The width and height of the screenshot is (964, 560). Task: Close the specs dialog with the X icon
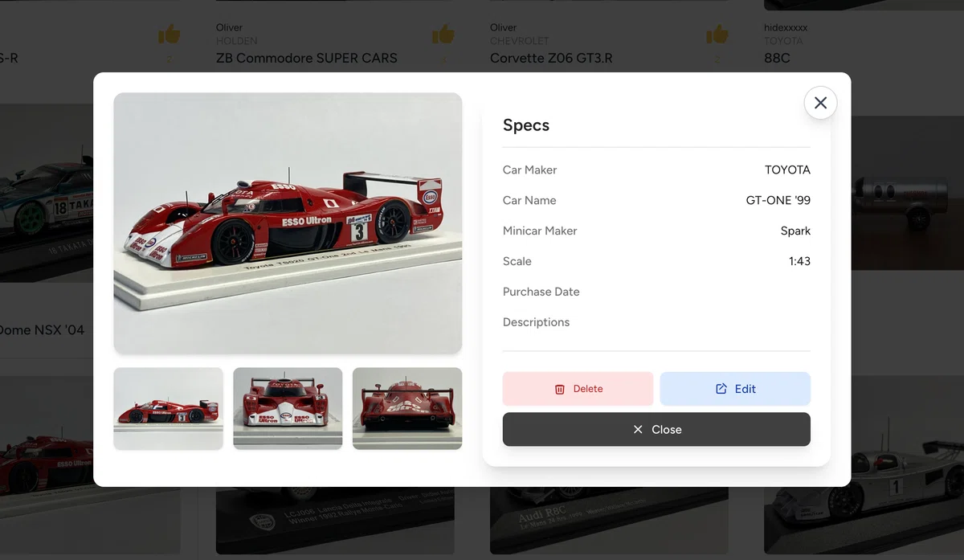(x=820, y=103)
